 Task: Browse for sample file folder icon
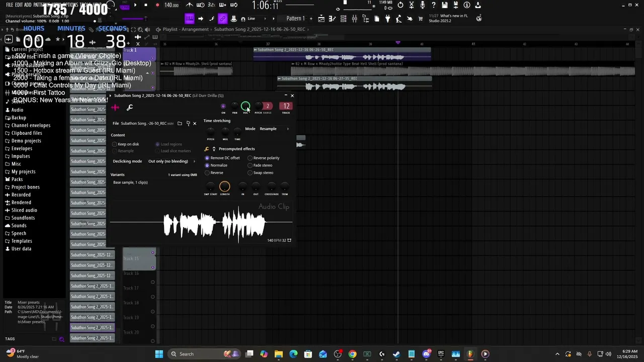click(180, 123)
